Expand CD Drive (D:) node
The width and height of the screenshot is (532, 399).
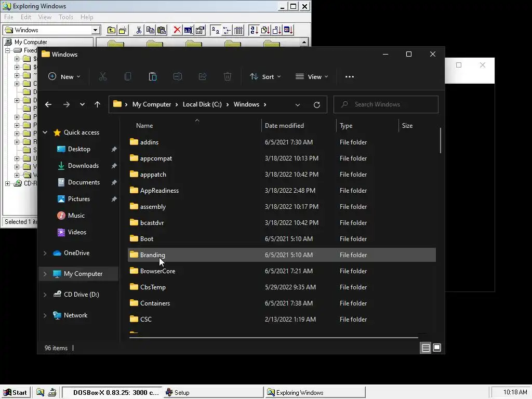pos(45,295)
